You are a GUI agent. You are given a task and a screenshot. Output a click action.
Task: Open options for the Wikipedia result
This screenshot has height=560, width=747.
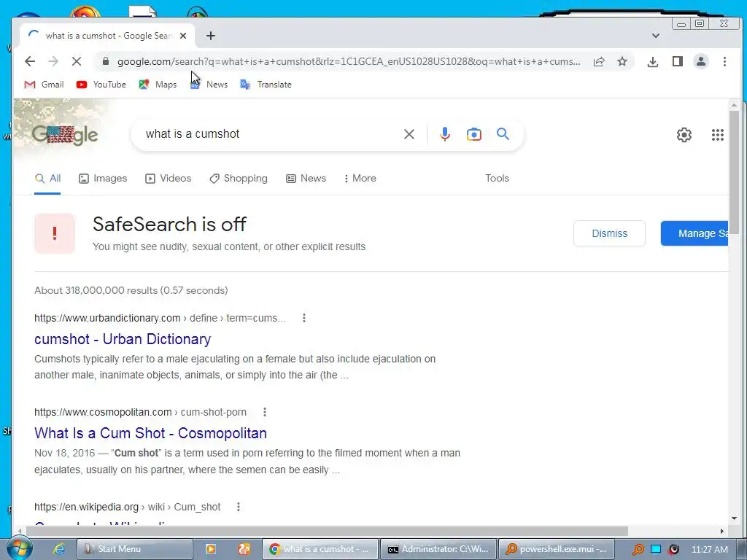239,507
